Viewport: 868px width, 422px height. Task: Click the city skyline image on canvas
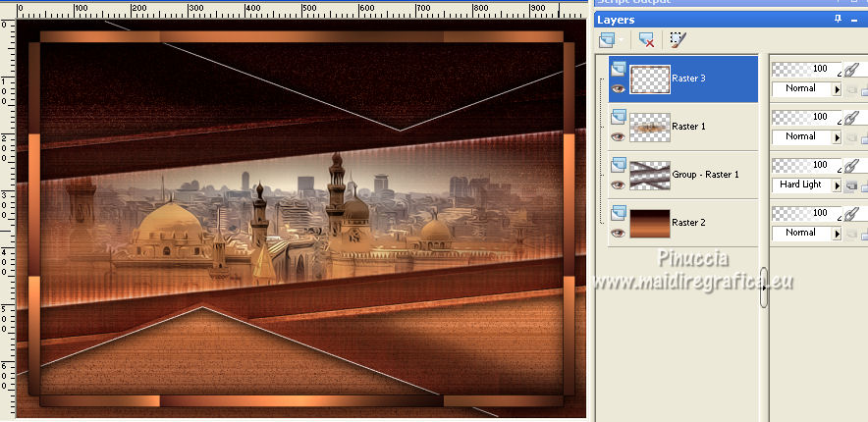(x=301, y=221)
